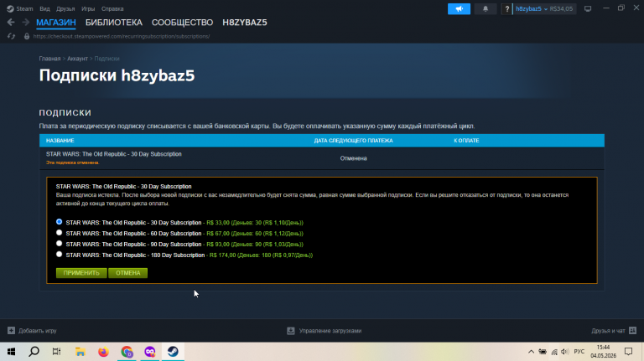Screen dimensions: 644x361
Task: Click Управление загрузками text
Action: tap(330, 331)
